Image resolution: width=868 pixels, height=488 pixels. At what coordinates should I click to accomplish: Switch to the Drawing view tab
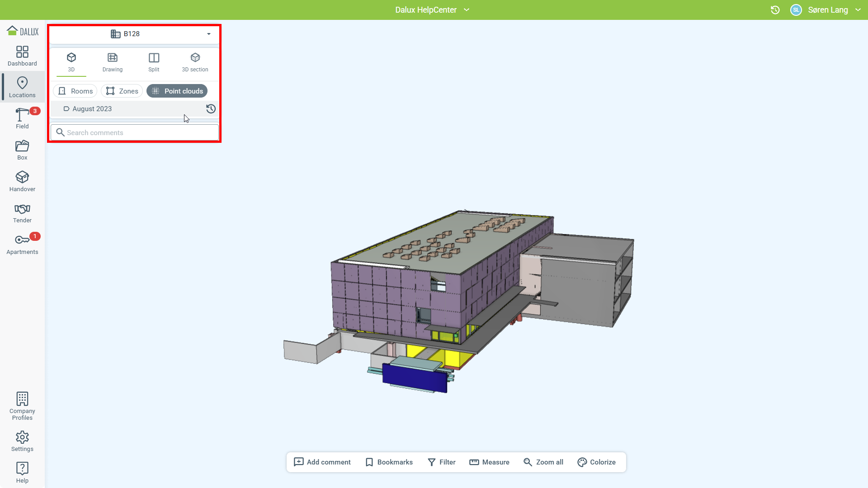tap(113, 62)
